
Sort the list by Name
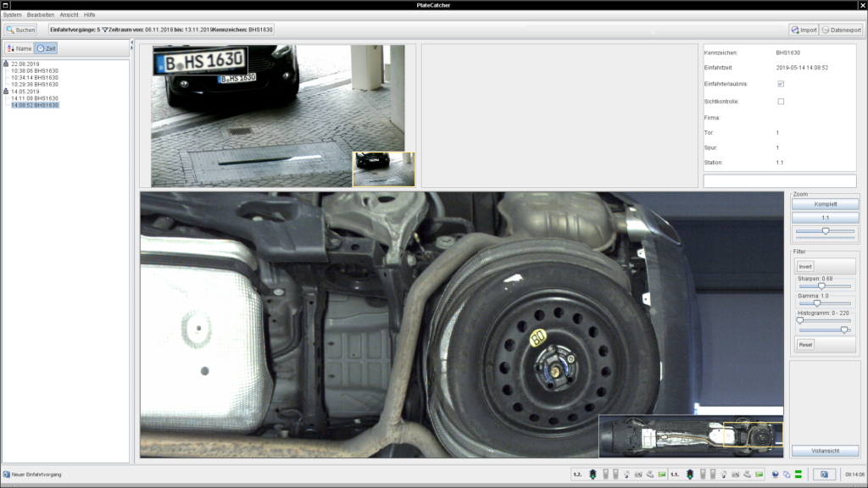(x=19, y=48)
